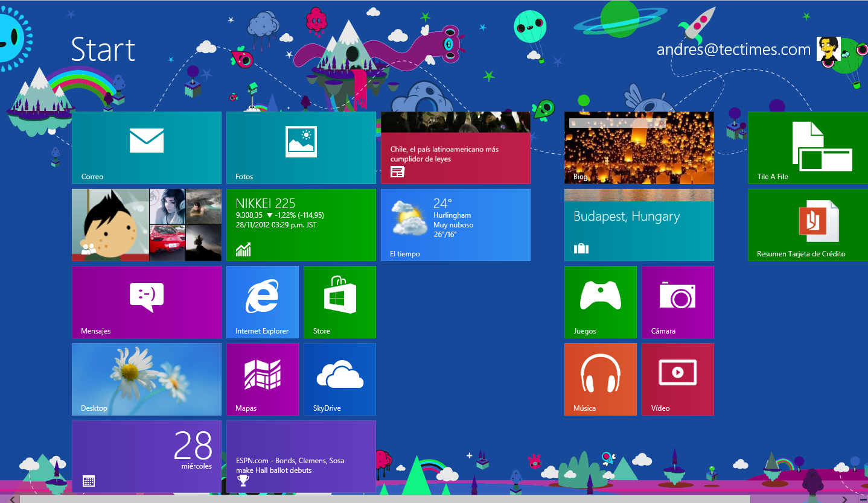
Task: Open the NIKKEI 225 finance tile
Action: click(x=301, y=225)
